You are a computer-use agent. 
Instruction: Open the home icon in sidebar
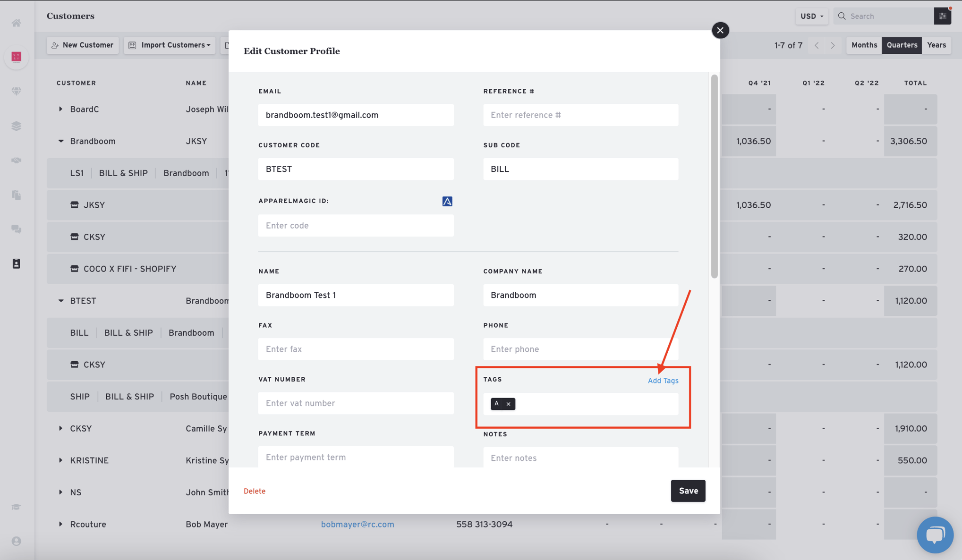tap(17, 23)
